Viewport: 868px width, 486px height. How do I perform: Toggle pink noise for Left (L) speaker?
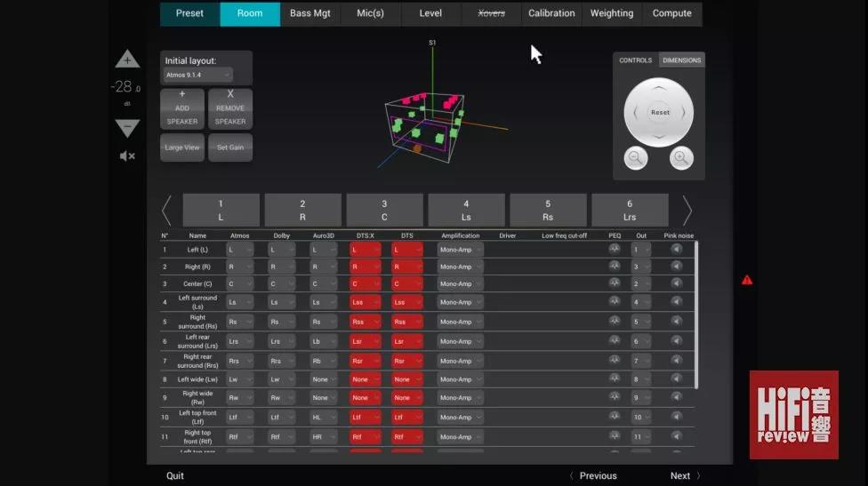677,250
